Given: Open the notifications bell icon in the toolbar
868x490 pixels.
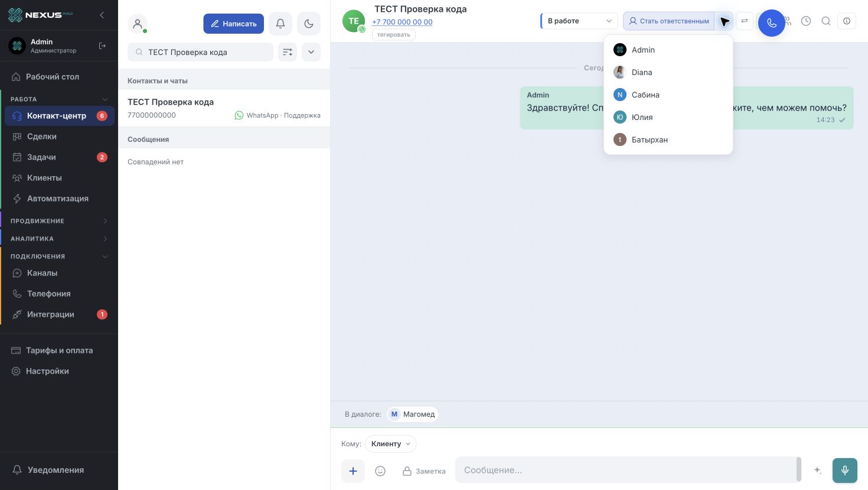Looking at the screenshot, I should pos(280,24).
